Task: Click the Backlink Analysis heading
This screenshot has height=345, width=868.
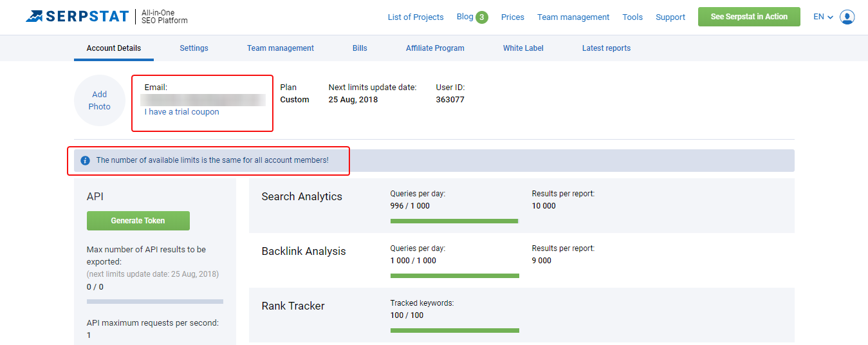Action: pos(304,251)
